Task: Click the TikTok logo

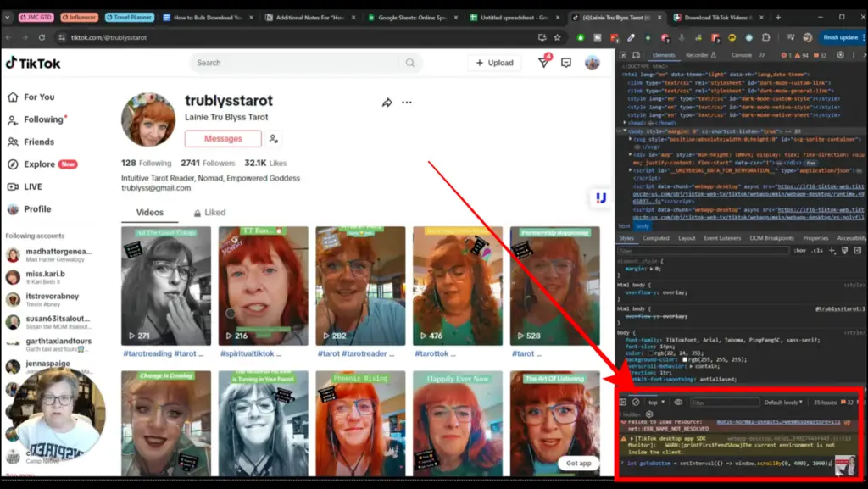Action: point(33,63)
